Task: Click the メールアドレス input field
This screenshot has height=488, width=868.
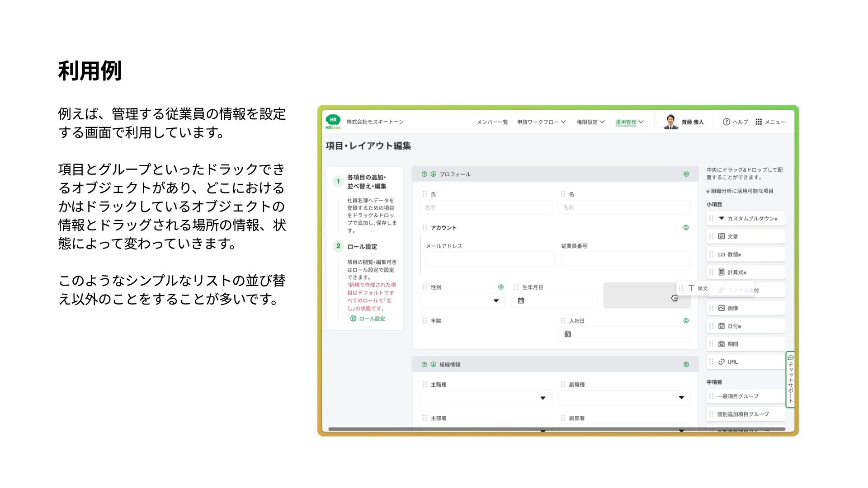Action: 490,259
